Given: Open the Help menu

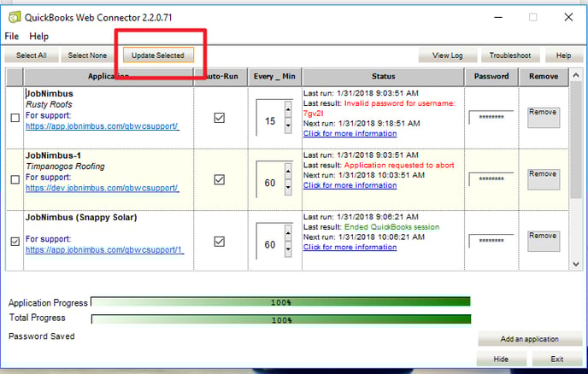Looking at the screenshot, I should pyautogui.click(x=39, y=37).
